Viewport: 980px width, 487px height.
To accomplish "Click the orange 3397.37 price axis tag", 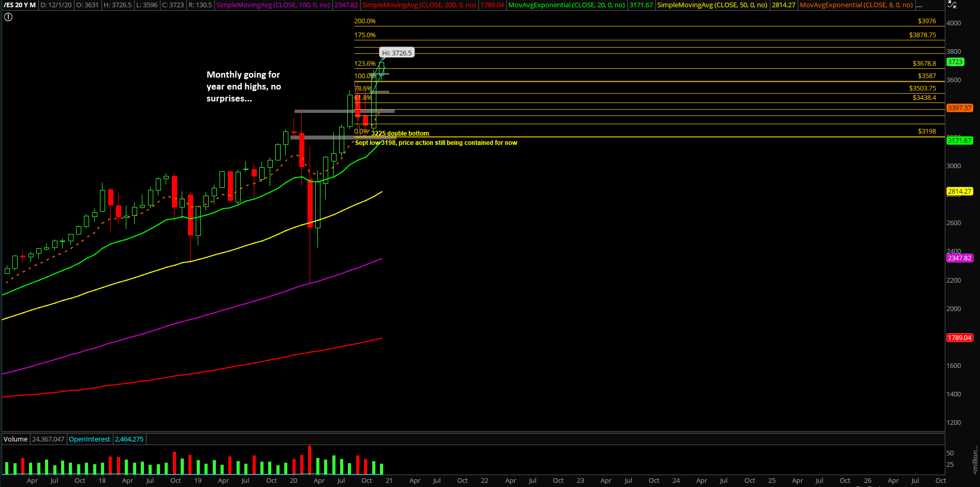I will point(959,108).
